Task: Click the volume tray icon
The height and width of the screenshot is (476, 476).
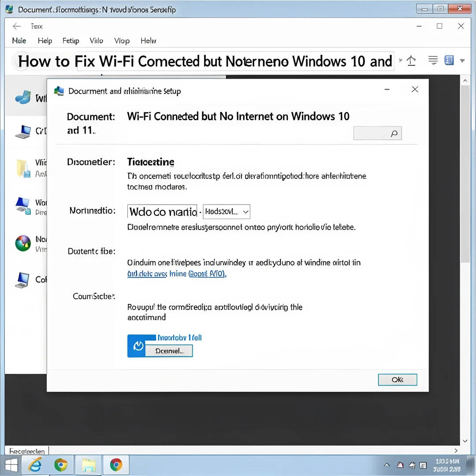Action: pyautogui.click(x=412, y=465)
